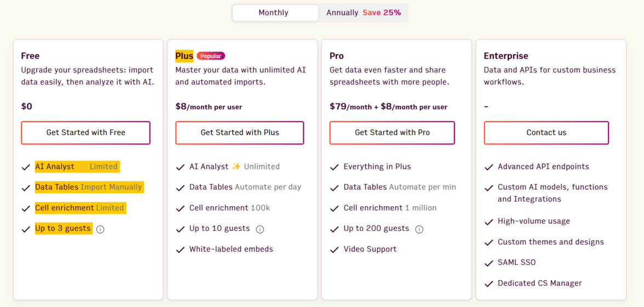The height and width of the screenshot is (307, 644).
Task: Click checkmark icon next to SAML SSO
Action: (489, 263)
